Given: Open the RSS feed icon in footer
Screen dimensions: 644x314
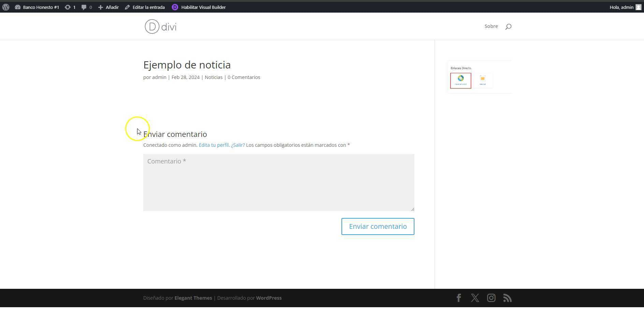Looking at the screenshot, I should [x=508, y=298].
